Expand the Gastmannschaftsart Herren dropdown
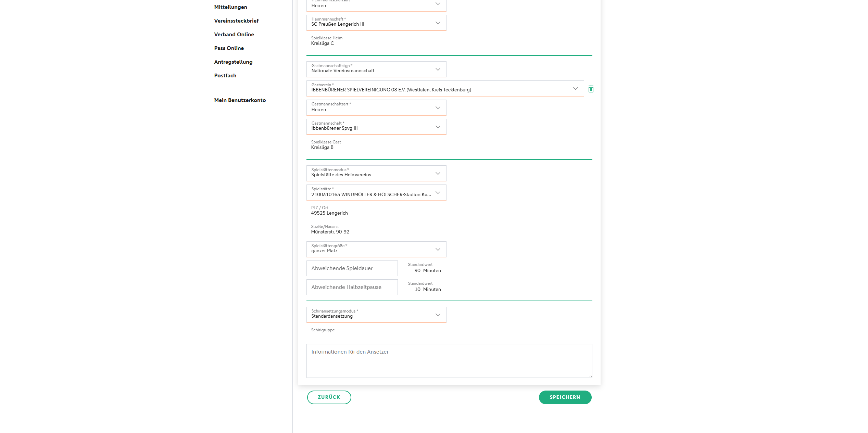The width and height of the screenshot is (868, 433). pyautogui.click(x=376, y=107)
